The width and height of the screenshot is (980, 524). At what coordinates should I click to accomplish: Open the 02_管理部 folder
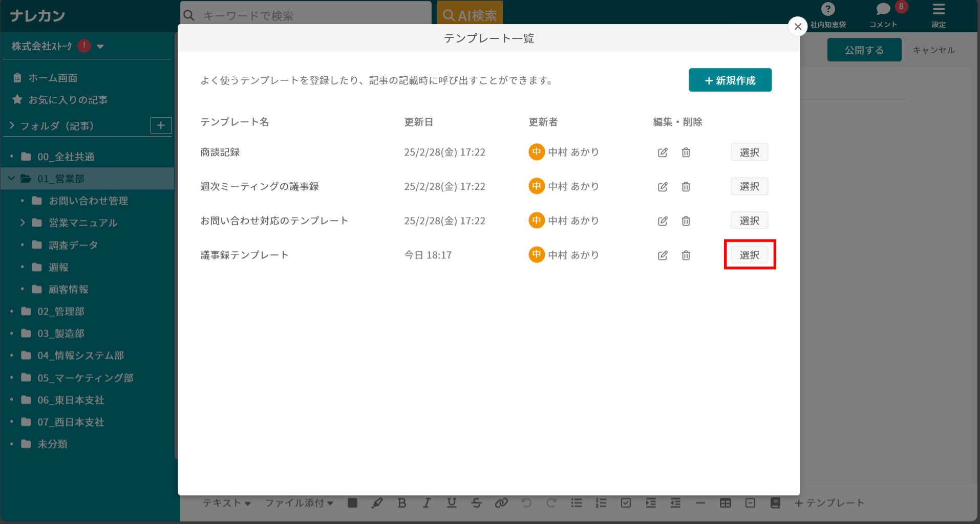(x=60, y=312)
